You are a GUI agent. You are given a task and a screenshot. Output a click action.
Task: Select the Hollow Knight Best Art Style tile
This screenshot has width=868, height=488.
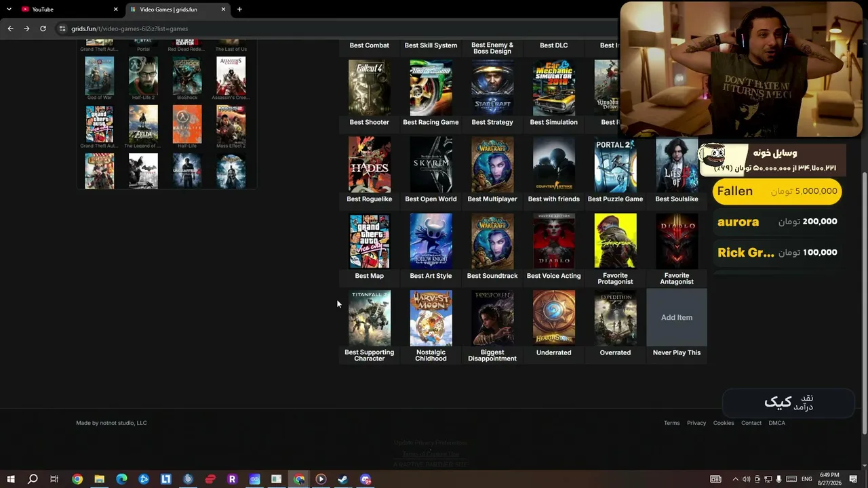(431, 241)
